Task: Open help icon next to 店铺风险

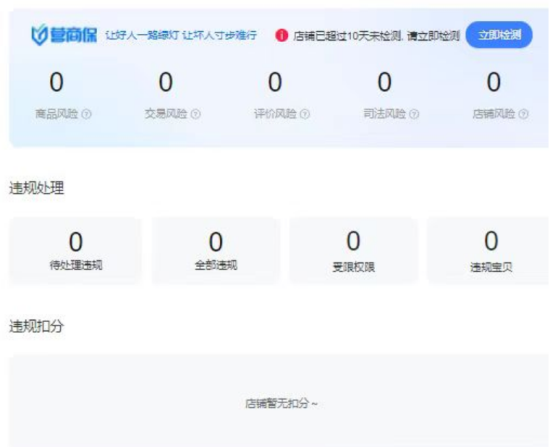Action: pyautogui.click(x=523, y=114)
